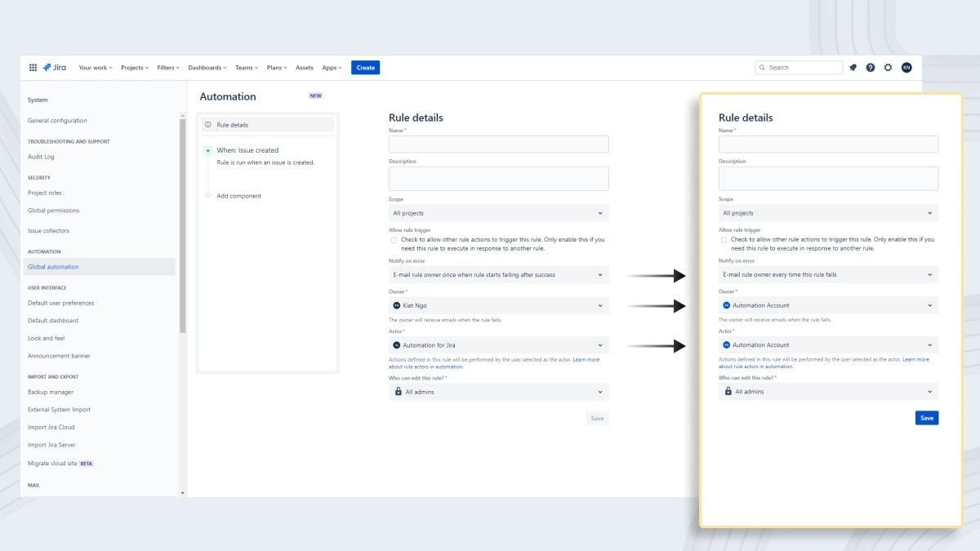The image size is (980, 551).
Task: Open Actor dropdown showing Automation for Jira
Action: coord(499,345)
